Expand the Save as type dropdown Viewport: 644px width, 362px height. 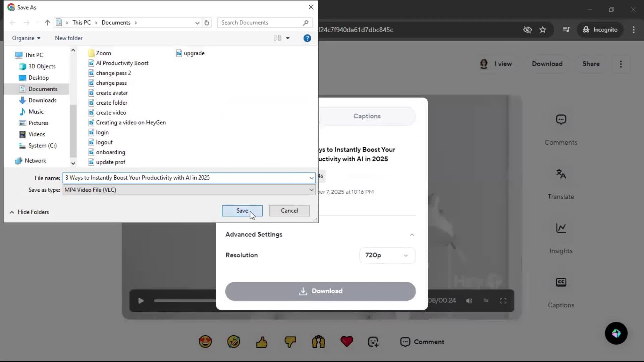(311, 190)
